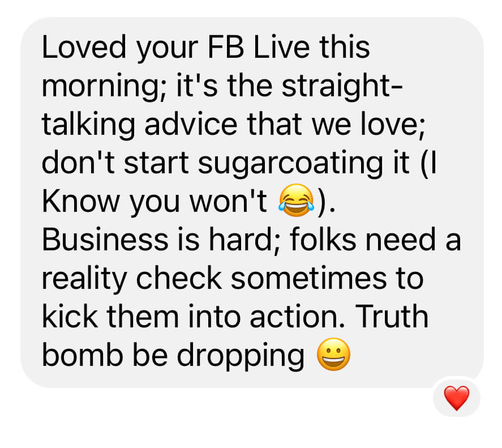Select the word "sometimes" in the bubble
The width and height of the screenshot is (502, 448).
click(308, 278)
